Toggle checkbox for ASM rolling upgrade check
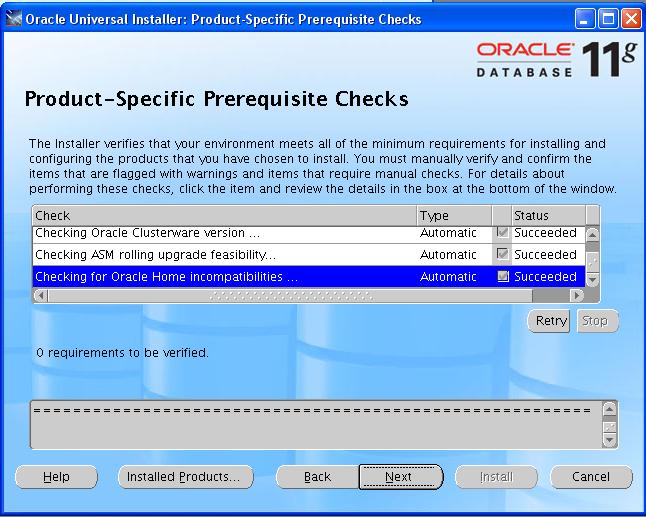This screenshot has height=517, width=646. pyautogui.click(x=502, y=255)
